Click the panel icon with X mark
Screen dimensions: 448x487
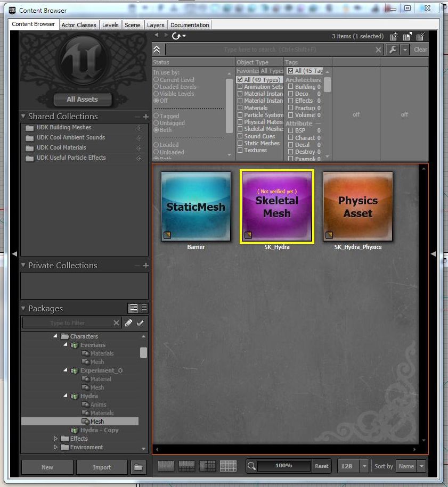(x=420, y=36)
